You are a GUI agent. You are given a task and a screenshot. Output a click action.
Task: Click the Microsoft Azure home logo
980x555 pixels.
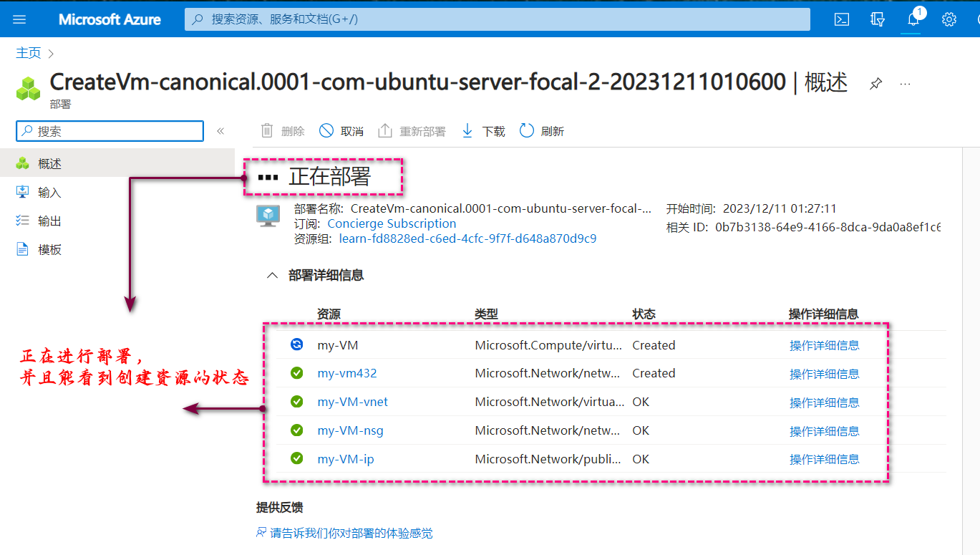pos(110,19)
